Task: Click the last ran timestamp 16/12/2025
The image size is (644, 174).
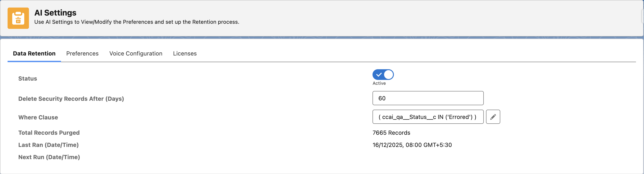Action: click(412, 145)
